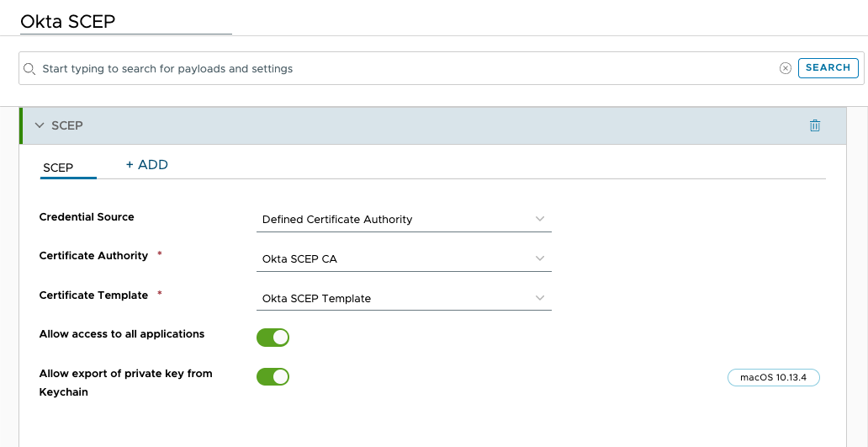Image resolution: width=868 pixels, height=447 pixels.
Task: Click the Allow export of private key label
Action: (125, 374)
